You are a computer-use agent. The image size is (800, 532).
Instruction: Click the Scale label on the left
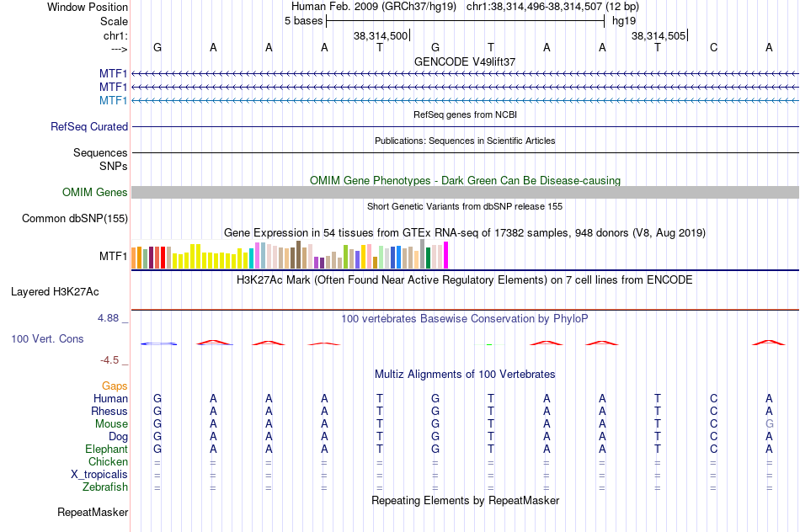[x=114, y=21]
